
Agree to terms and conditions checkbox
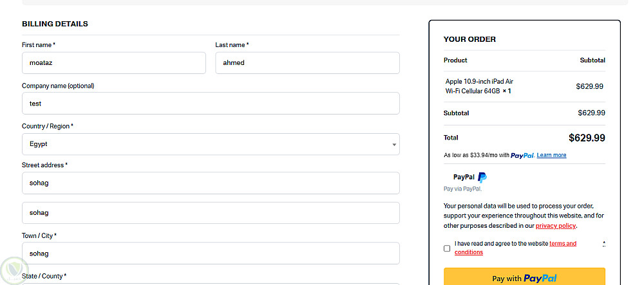[x=447, y=248]
